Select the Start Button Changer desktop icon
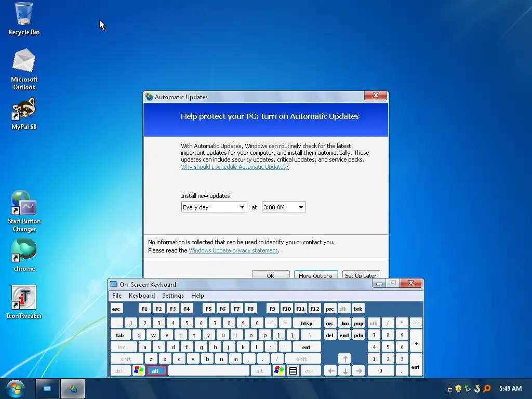This screenshot has height=399, width=532. (x=24, y=211)
